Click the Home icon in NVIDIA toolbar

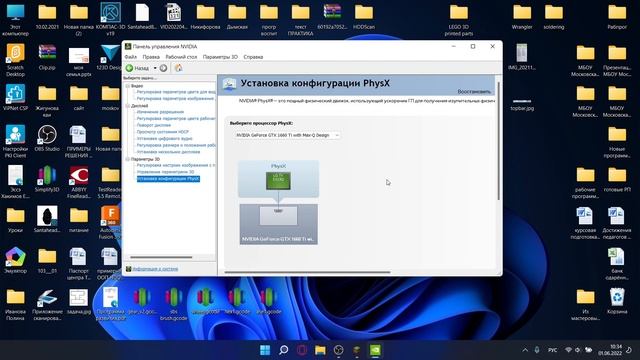point(178,68)
